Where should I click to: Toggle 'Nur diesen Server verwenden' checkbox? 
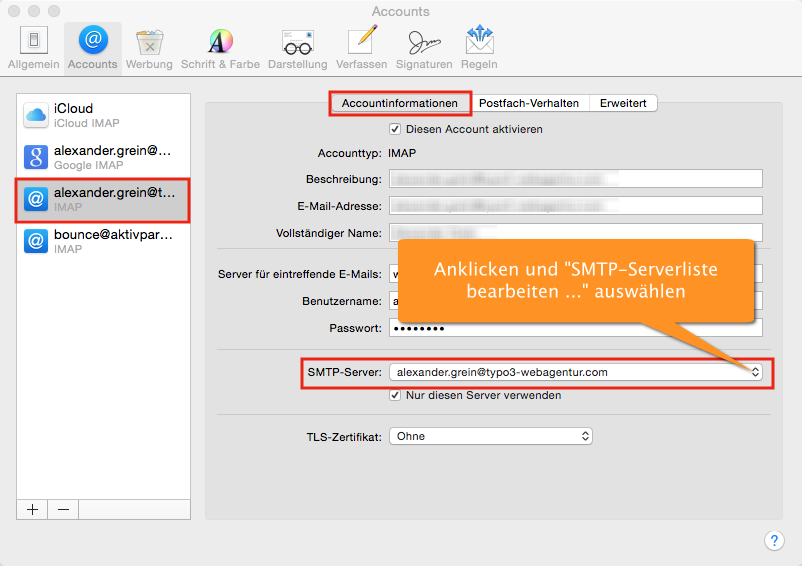pos(395,395)
